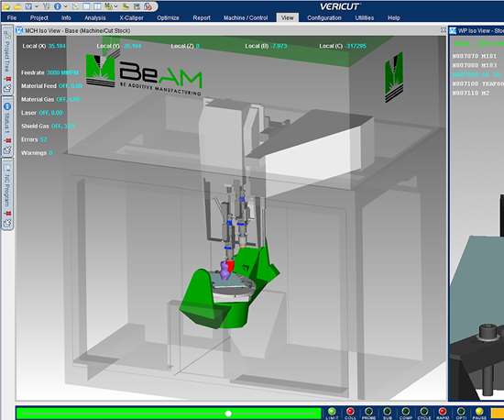Expand the dropdown arrow next to Info icon
Screen dimensions: 504x420
tap(66, 6)
